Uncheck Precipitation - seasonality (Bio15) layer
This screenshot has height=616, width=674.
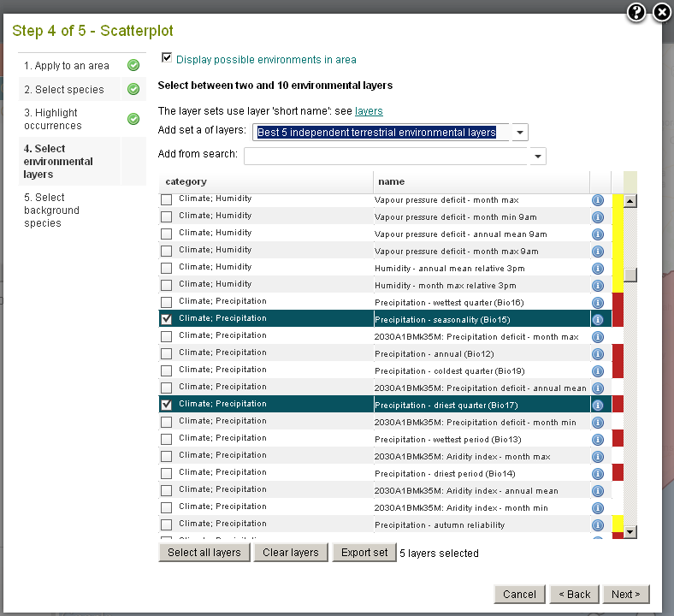tap(166, 319)
